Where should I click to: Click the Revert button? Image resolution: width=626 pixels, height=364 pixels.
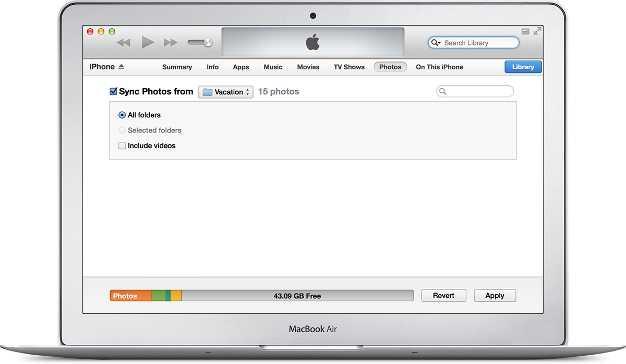click(x=443, y=295)
